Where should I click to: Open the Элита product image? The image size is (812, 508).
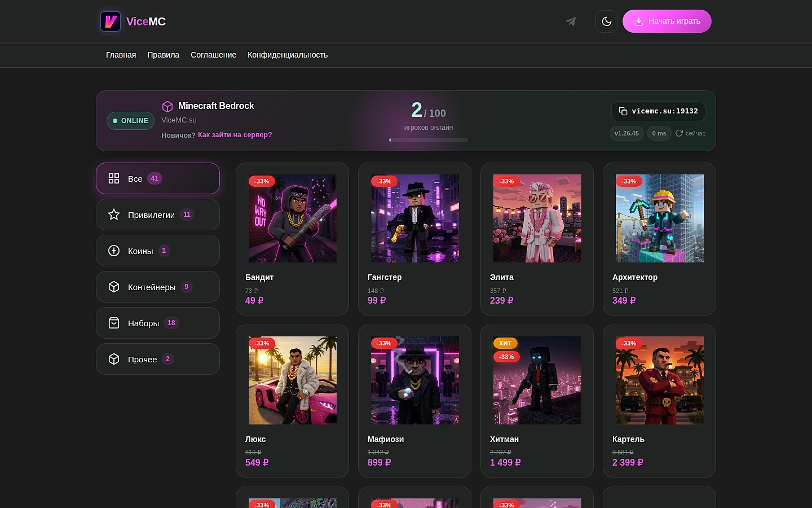point(537,218)
